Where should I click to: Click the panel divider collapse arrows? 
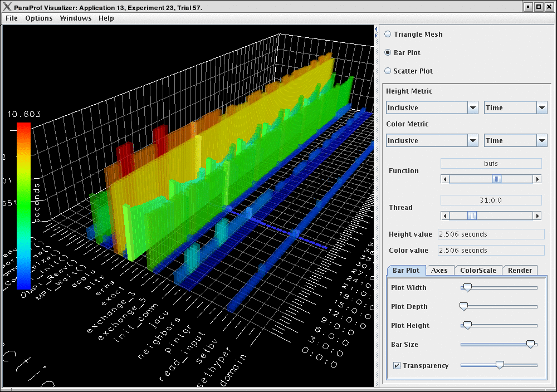376,33
